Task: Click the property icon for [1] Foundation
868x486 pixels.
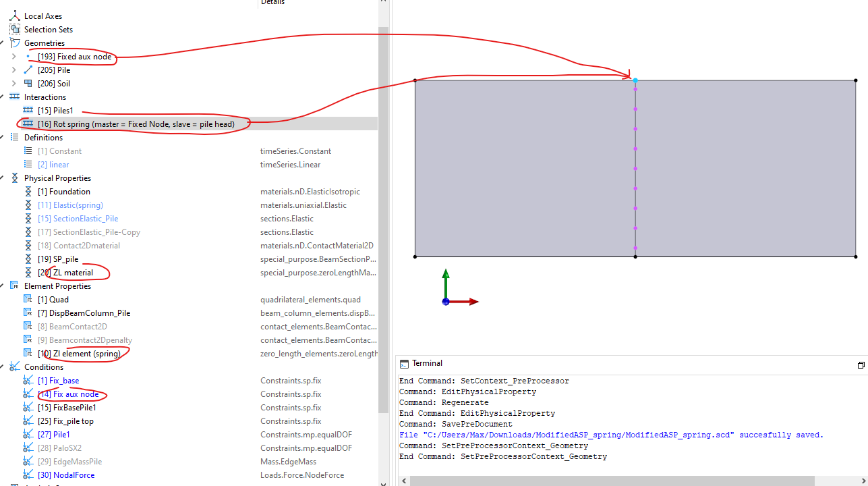Action: pyautogui.click(x=28, y=191)
